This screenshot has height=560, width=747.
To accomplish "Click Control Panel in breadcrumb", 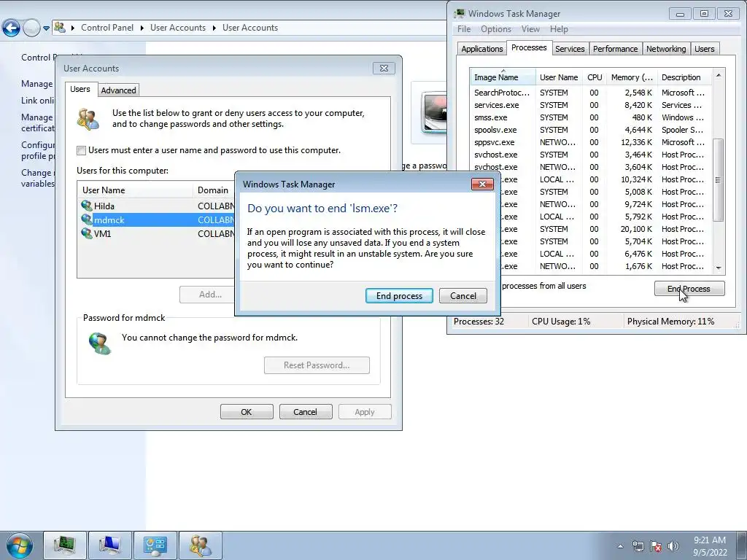I will pos(107,28).
